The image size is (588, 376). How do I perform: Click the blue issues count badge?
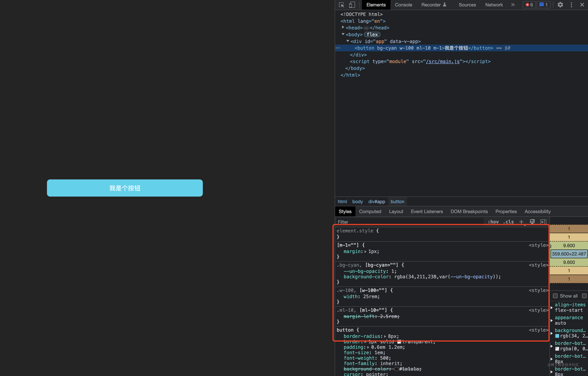543,5
